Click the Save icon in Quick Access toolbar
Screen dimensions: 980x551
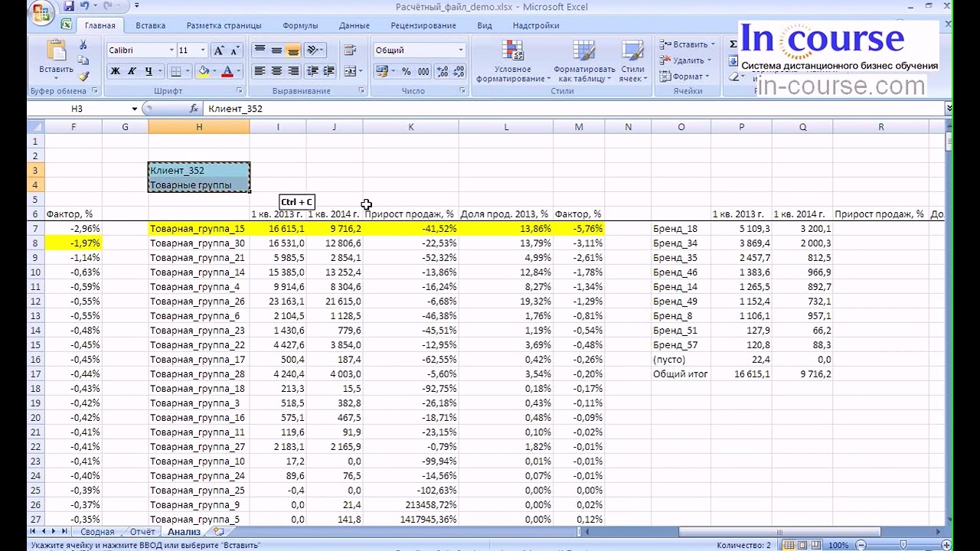click(x=68, y=6)
